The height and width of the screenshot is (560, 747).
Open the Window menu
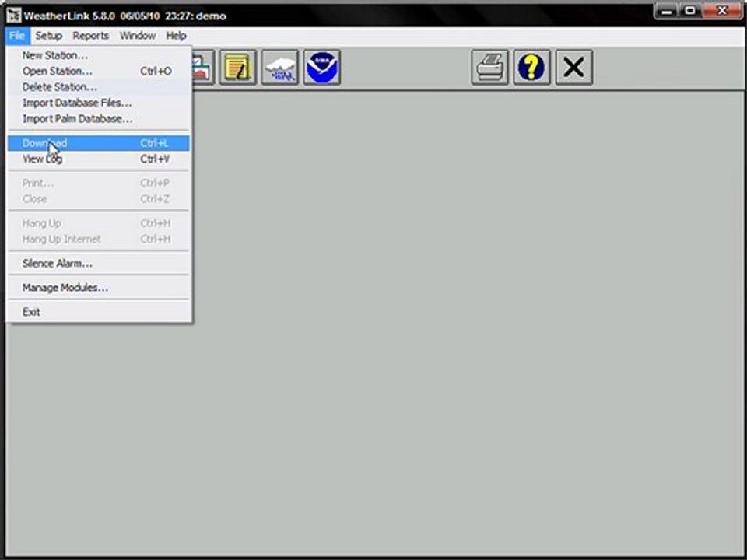[137, 36]
